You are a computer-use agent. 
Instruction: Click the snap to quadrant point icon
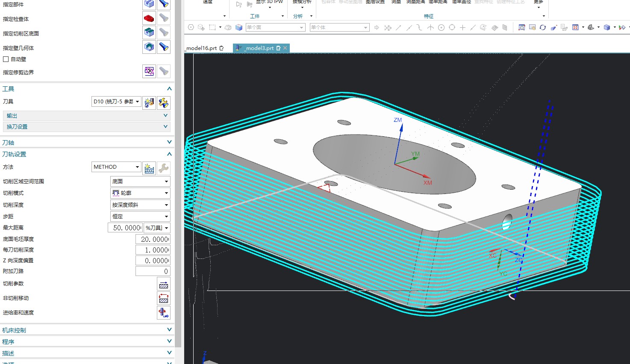point(452,27)
